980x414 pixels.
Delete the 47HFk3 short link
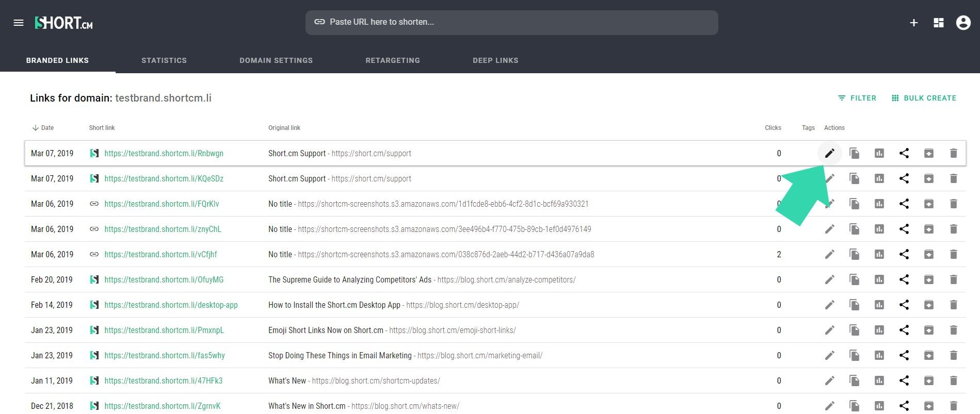pyautogui.click(x=954, y=380)
